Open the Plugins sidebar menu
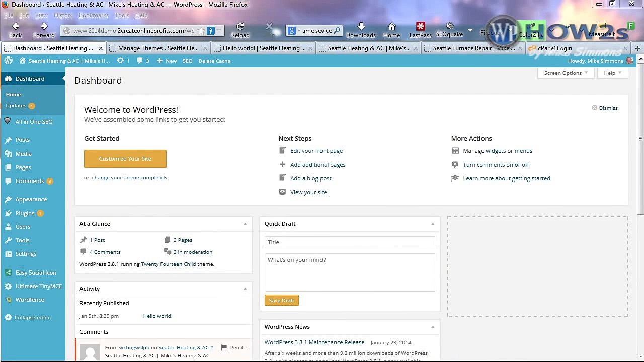Image resolution: width=644 pixels, height=362 pixels. (33, 213)
